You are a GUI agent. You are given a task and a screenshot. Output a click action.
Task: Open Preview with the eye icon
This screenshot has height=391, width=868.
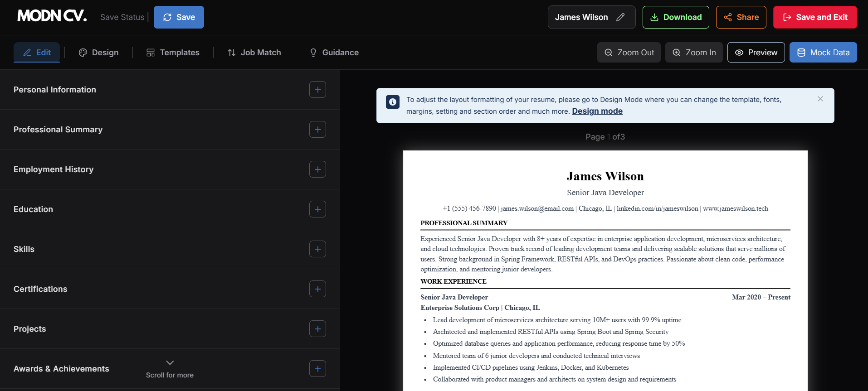[x=756, y=53]
